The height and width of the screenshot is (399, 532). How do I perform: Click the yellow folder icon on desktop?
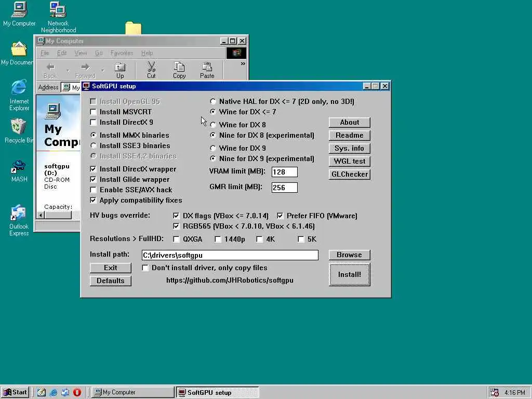[133, 28]
